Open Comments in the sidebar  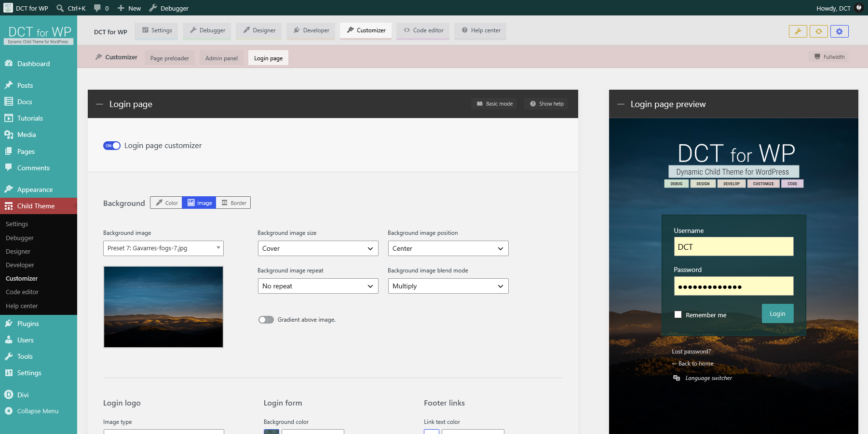click(39, 168)
